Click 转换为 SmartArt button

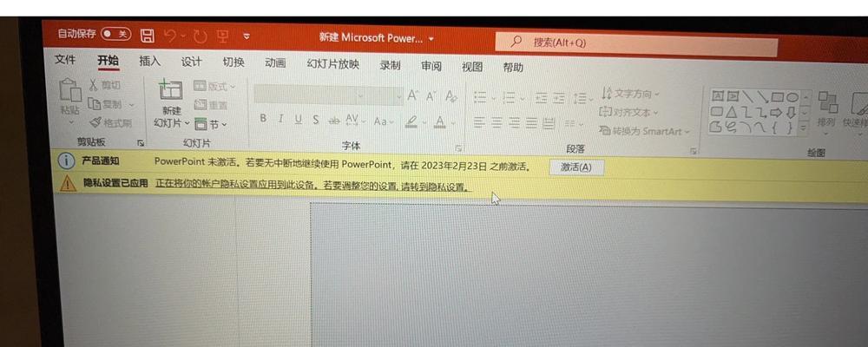(x=645, y=131)
